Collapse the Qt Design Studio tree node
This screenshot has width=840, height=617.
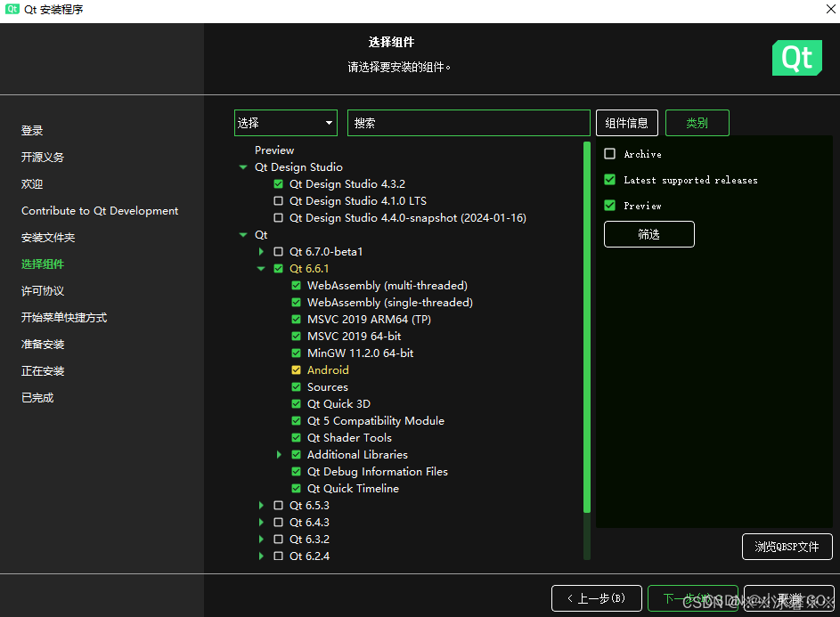243,167
